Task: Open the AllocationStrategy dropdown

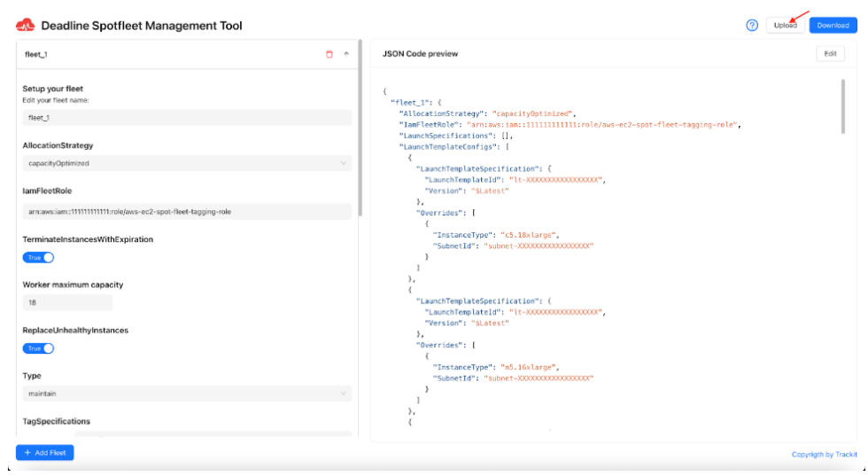Action: tap(186, 163)
